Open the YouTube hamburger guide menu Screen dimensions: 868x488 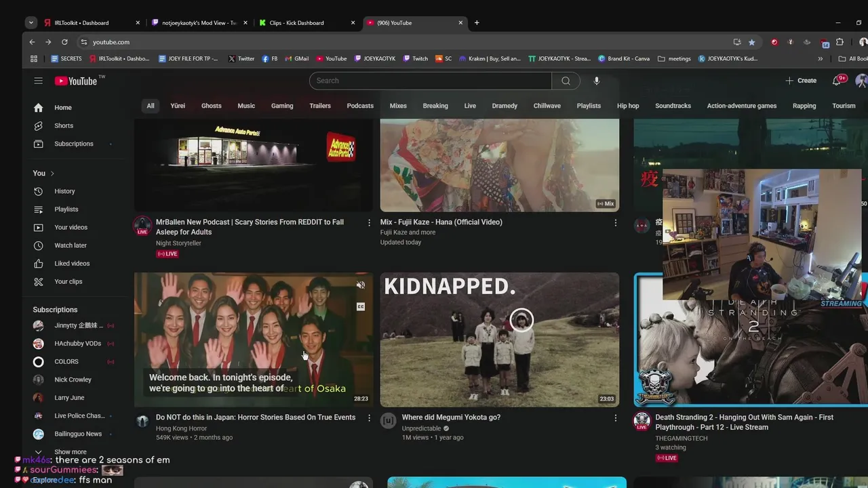(39, 81)
